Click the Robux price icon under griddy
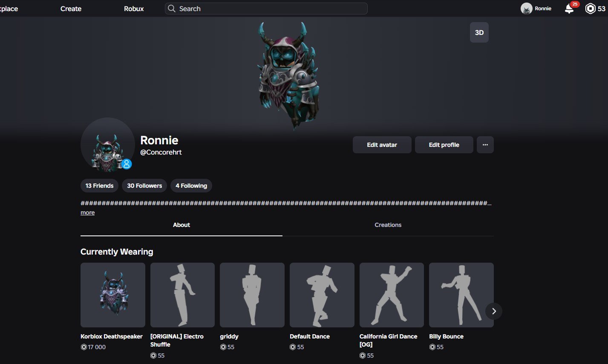This screenshot has height=364, width=608. point(223,347)
